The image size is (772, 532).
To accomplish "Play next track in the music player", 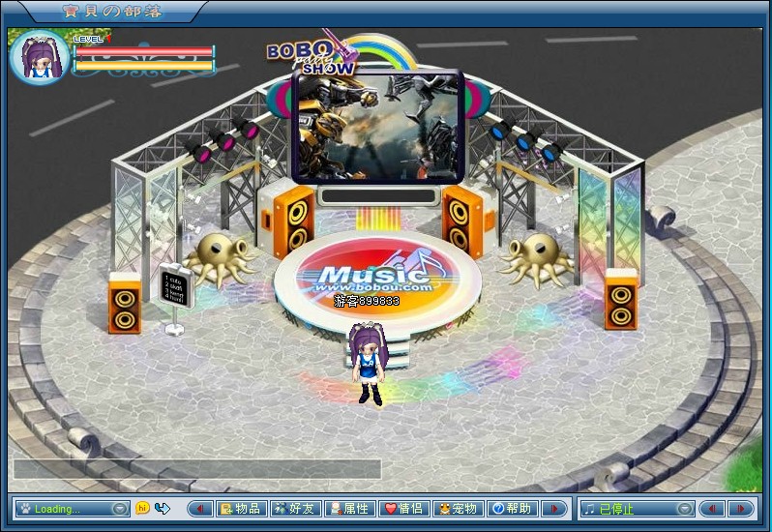I will (742, 509).
